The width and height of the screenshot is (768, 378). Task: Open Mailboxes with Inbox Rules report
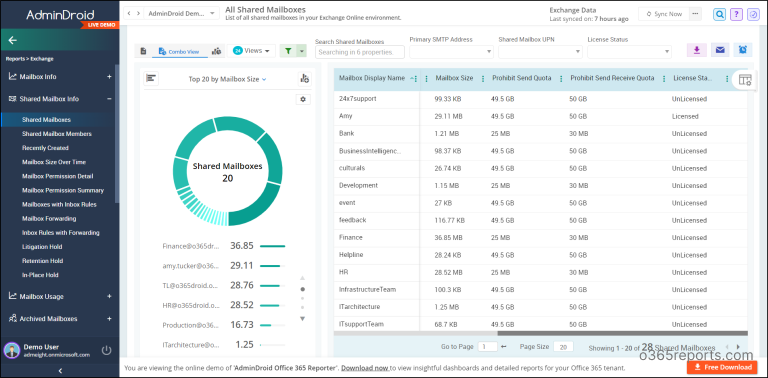59,204
